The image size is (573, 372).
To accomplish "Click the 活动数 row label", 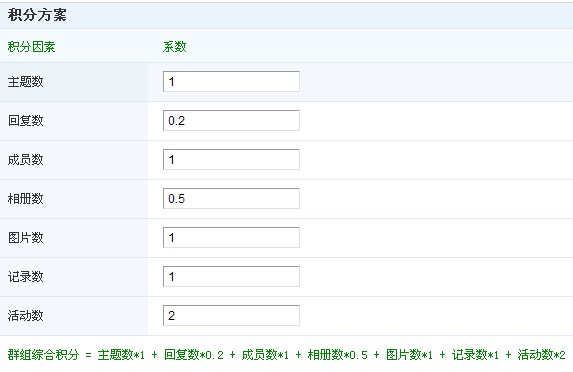I will (26, 315).
